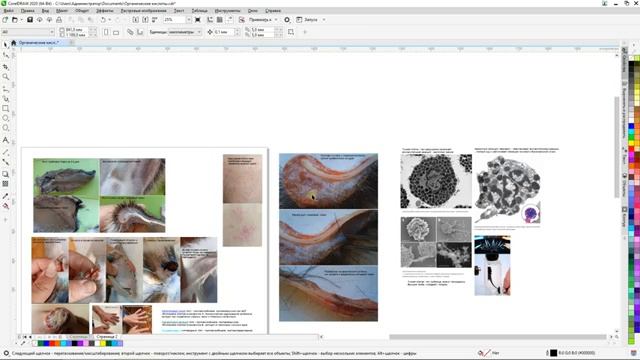
Task: Open the zoom level dropdown
Action: [x=189, y=20]
